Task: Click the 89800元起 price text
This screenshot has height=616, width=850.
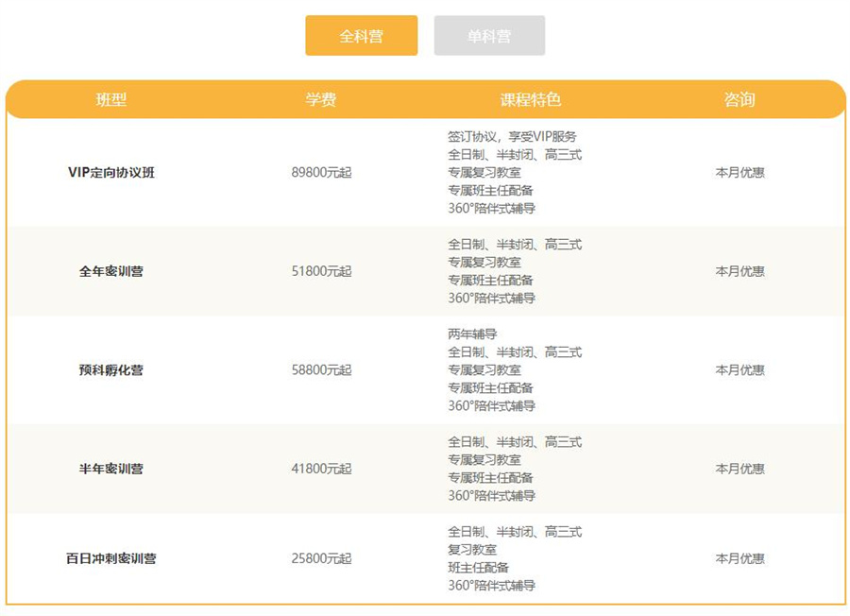Action: point(324,173)
